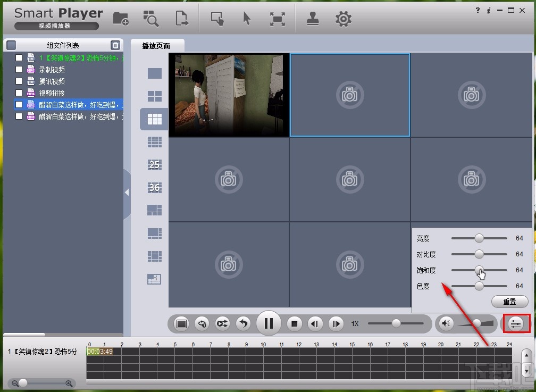536x392 pixels.
Task: Select 视频拼接 file entry
Action: 52,93
